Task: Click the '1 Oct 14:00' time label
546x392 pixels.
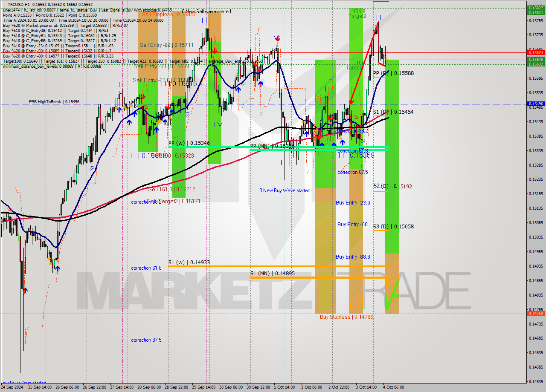Action: [285, 387]
